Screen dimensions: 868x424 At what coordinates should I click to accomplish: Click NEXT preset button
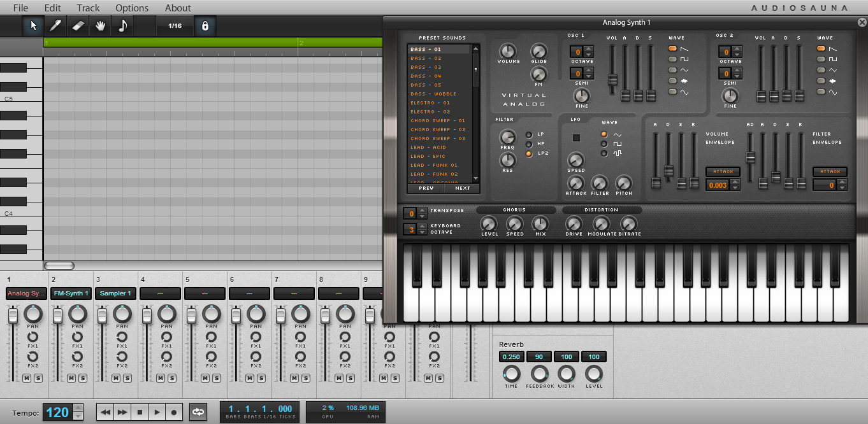point(462,188)
